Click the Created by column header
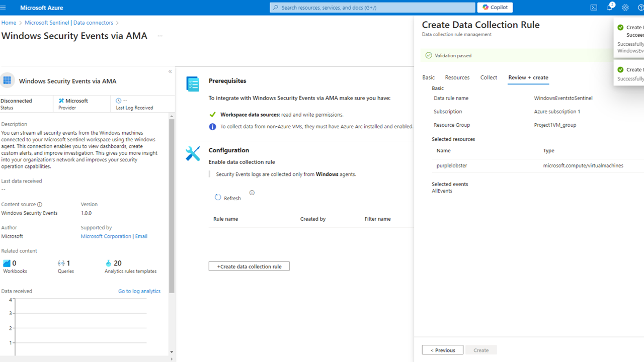Image resolution: width=644 pixels, height=362 pixels. tap(313, 219)
